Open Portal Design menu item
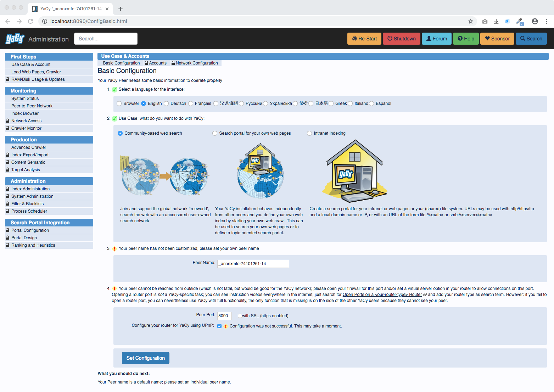554x392 pixels. [49, 238]
